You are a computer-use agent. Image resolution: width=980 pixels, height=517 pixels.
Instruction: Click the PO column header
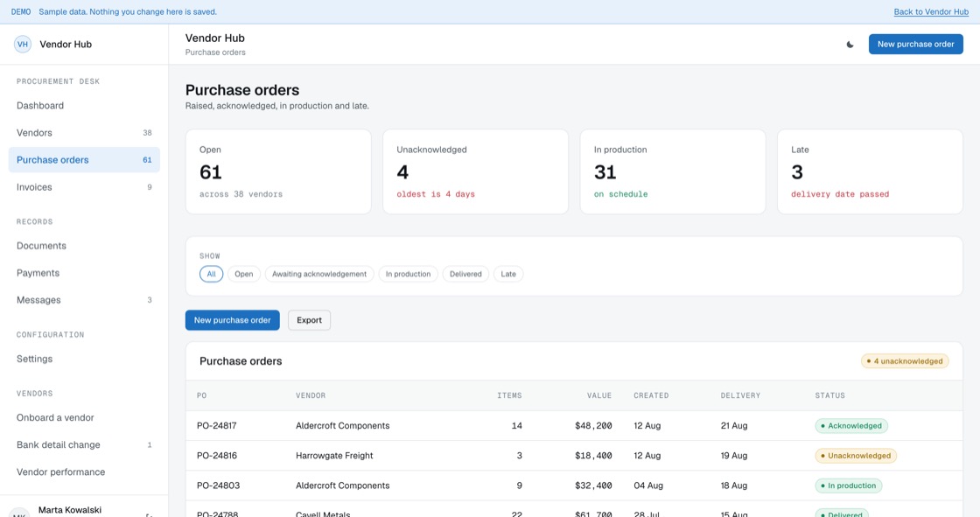pos(202,395)
